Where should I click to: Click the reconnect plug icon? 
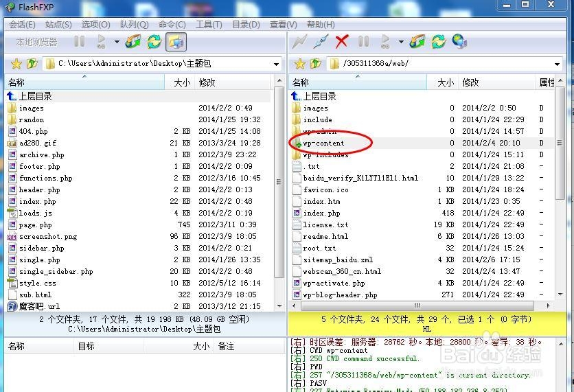[321, 42]
